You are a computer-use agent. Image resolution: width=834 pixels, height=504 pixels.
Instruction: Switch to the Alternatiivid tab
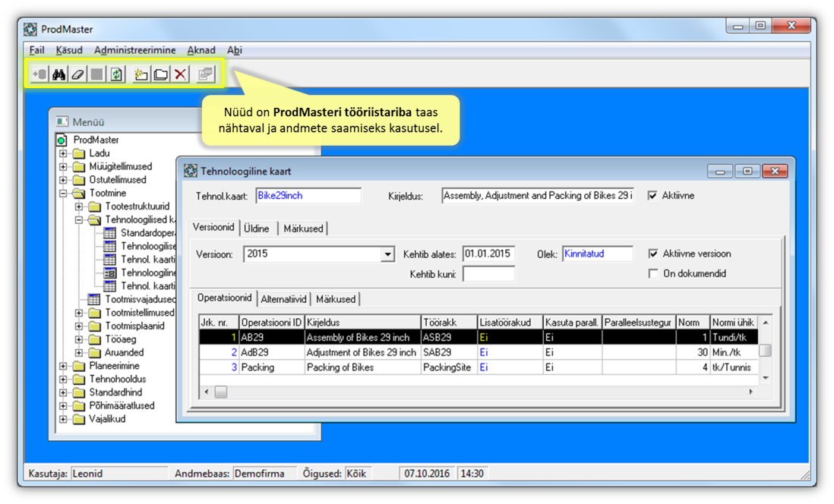coord(283,299)
